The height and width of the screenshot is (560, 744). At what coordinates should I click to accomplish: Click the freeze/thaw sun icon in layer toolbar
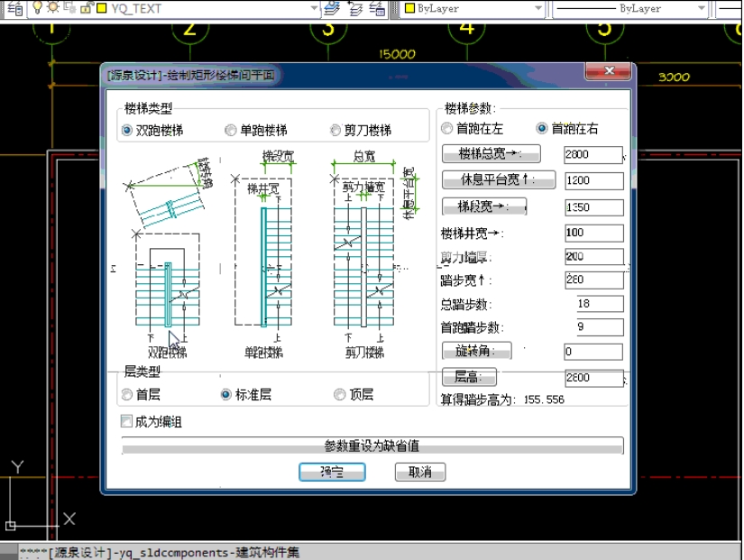coord(54,10)
